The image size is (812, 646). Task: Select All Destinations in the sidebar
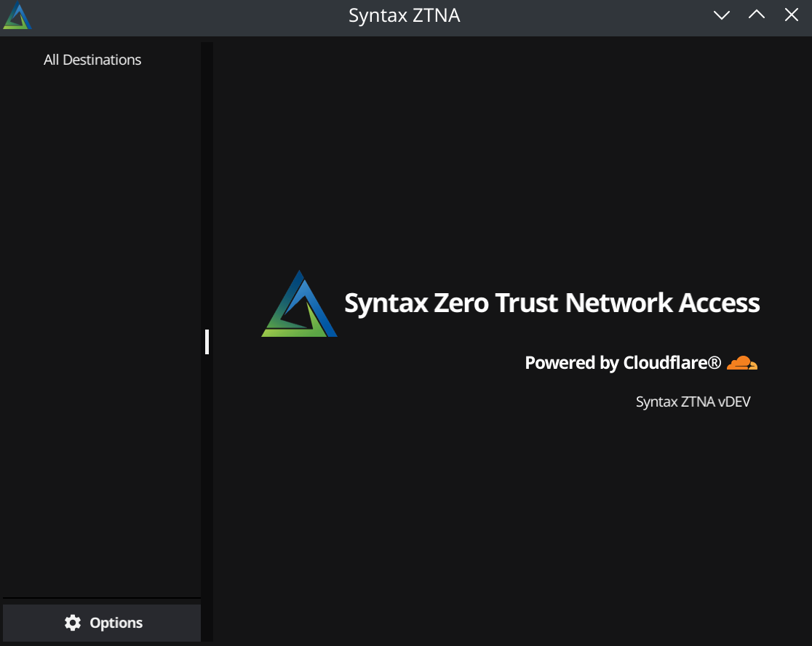[92, 60]
